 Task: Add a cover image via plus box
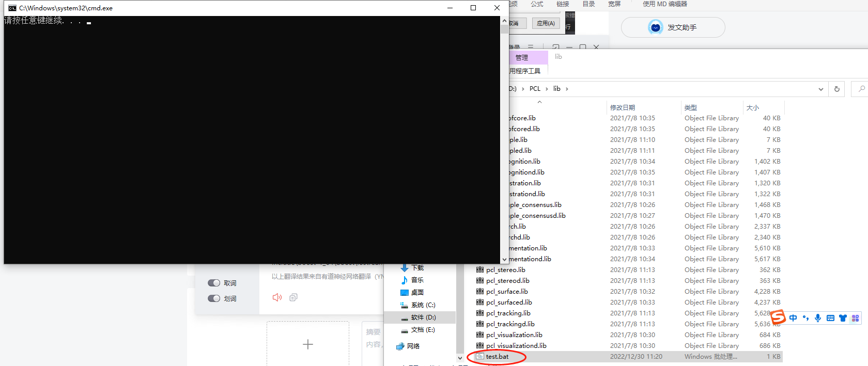coord(308,344)
